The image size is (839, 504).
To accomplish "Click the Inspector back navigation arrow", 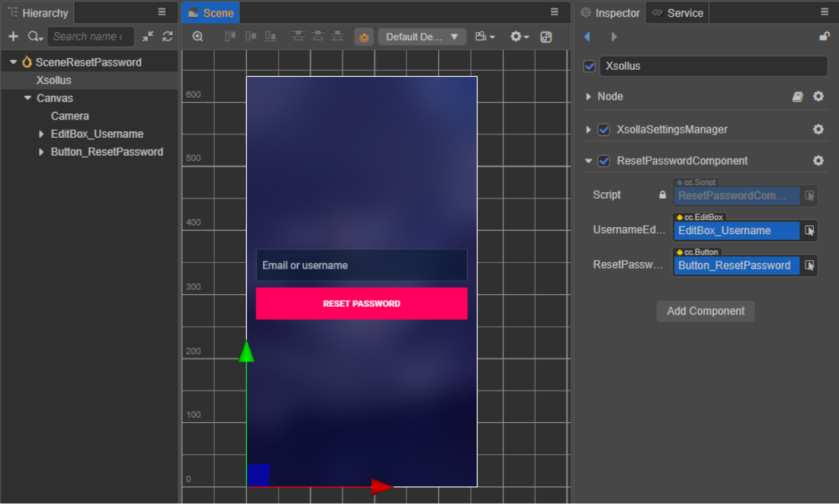I will pos(587,36).
